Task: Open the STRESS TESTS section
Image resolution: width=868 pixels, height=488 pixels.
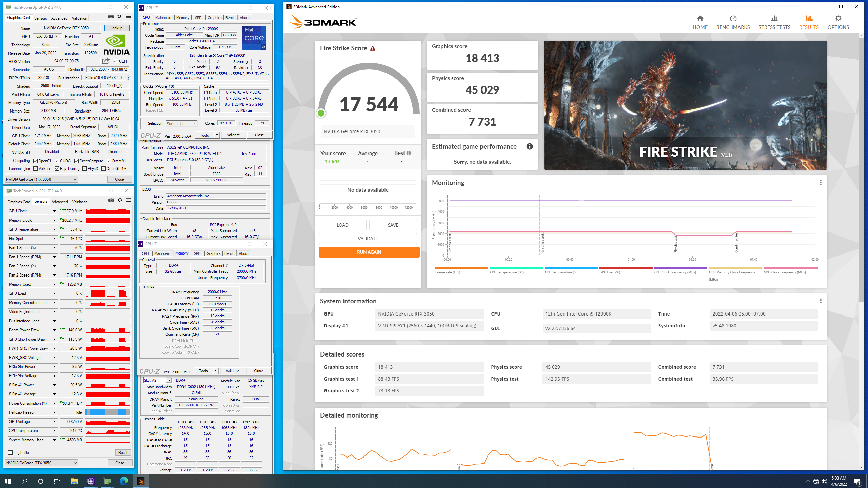Action: [774, 22]
